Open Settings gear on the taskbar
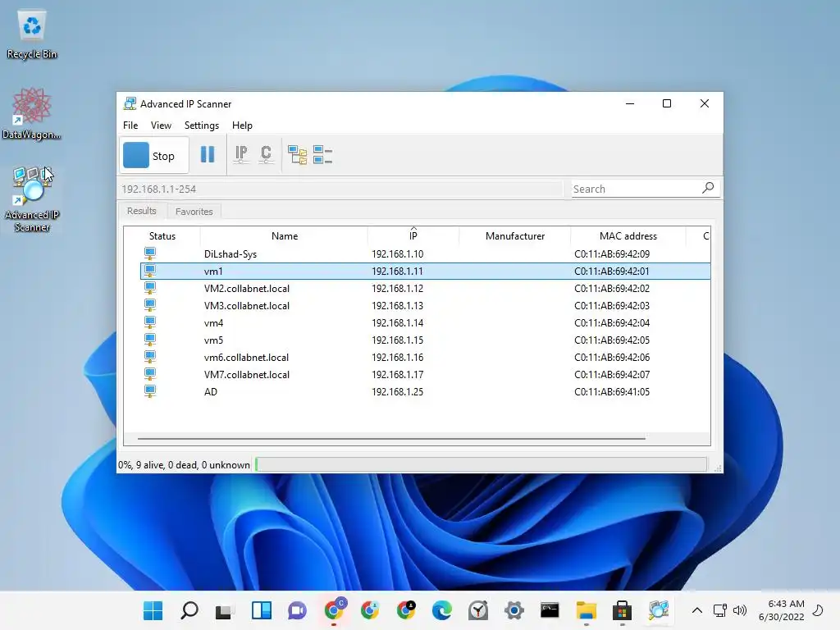Image resolution: width=840 pixels, height=630 pixels. [x=514, y=610]
